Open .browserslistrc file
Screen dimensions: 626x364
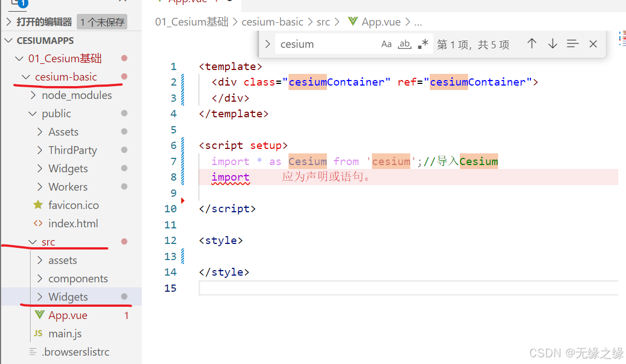pyautogui.click(x=76, y=352)
